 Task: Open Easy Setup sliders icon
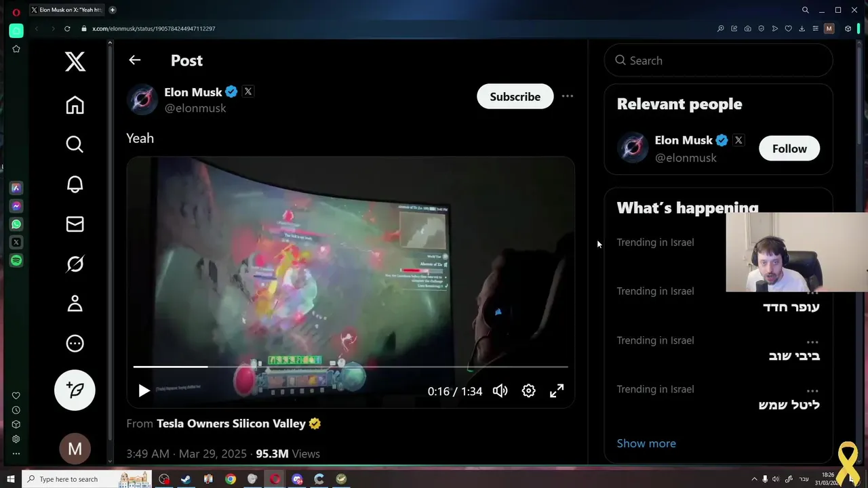click(815, 28)
